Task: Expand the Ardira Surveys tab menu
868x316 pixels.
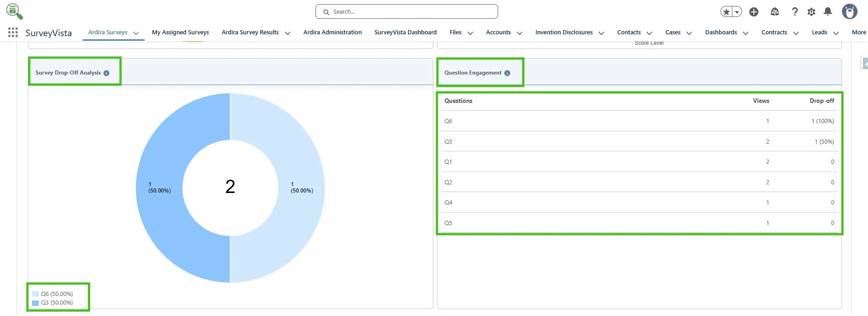Action: [x=136, y=33]
